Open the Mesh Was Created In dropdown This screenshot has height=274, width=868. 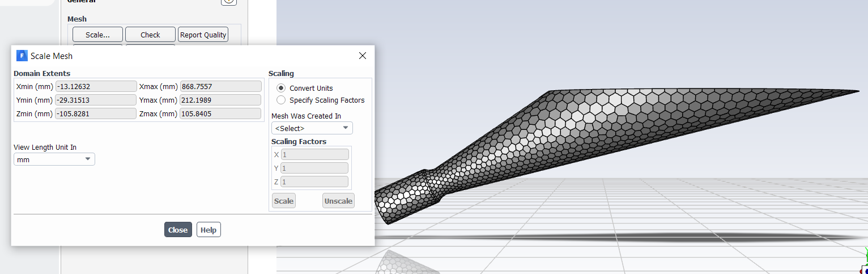[312, 128]
